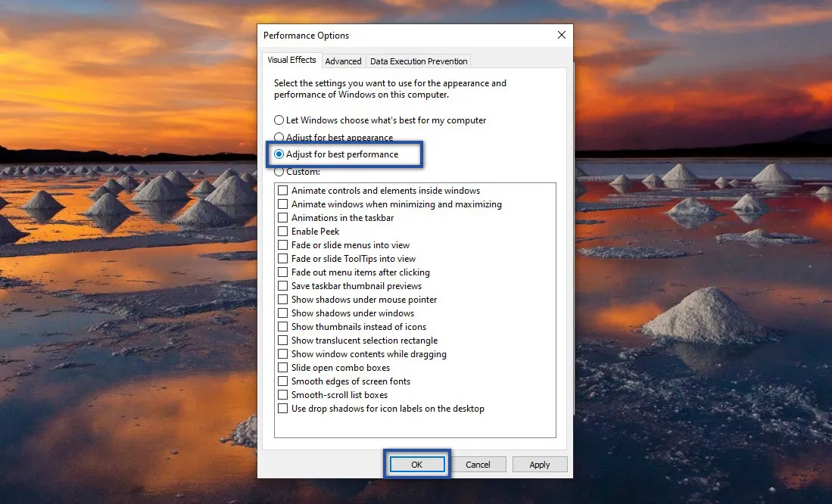Screen dimensions: 832x504
Task: Select 'Adjust for best performance'
Action: coord(279,154)
